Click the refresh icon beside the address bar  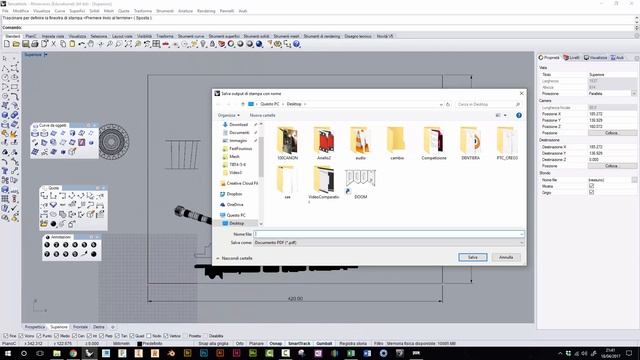click(x=448, y=104)
